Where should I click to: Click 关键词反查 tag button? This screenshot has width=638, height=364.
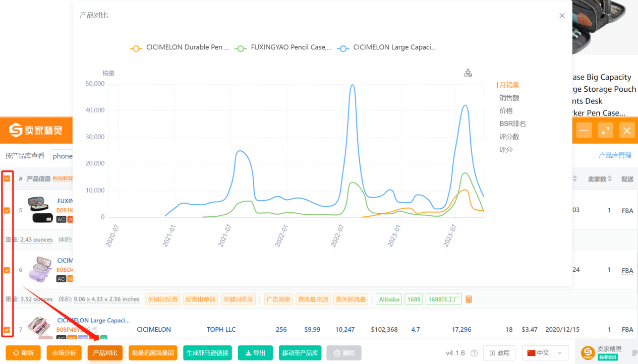(x=162, y=299)
